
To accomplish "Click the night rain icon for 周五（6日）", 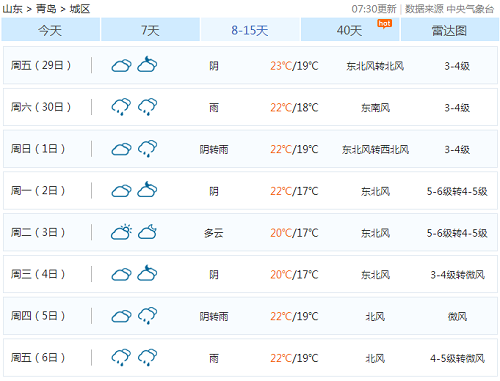I will [x=147, y=357].
